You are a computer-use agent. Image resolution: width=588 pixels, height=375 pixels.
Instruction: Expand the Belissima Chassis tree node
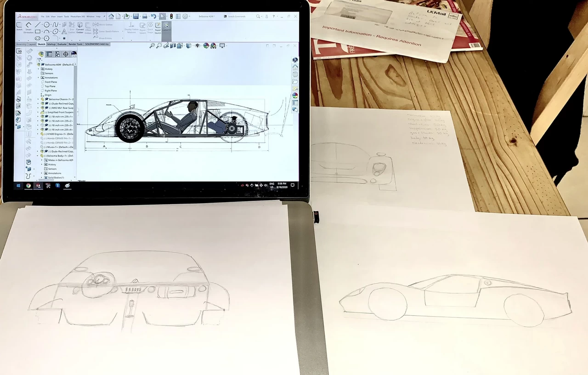[x=39, y=99]
